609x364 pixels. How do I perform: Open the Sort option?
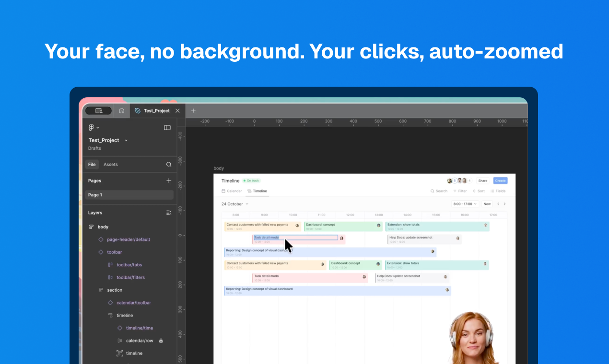[x=479, y=191]
